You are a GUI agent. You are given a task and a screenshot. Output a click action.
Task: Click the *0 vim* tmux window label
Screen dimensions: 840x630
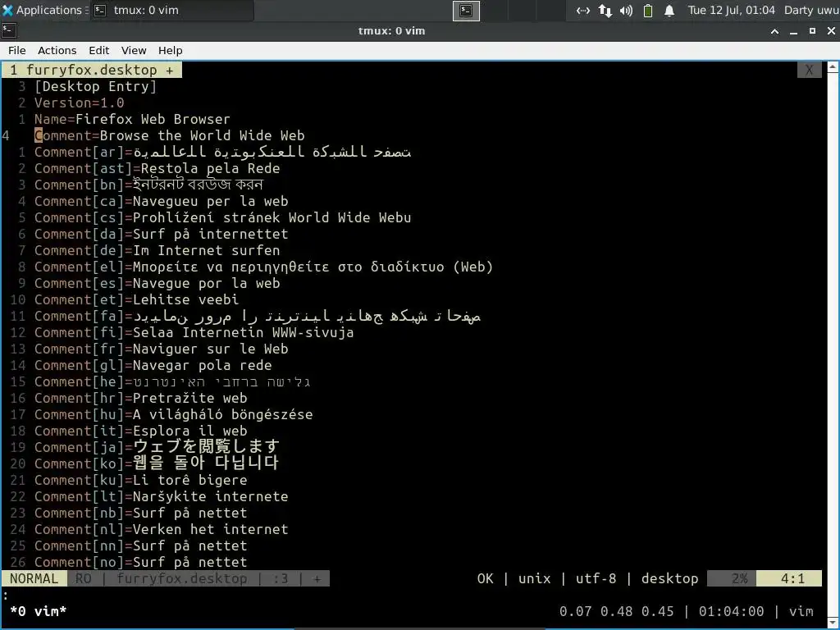(38, 611)
